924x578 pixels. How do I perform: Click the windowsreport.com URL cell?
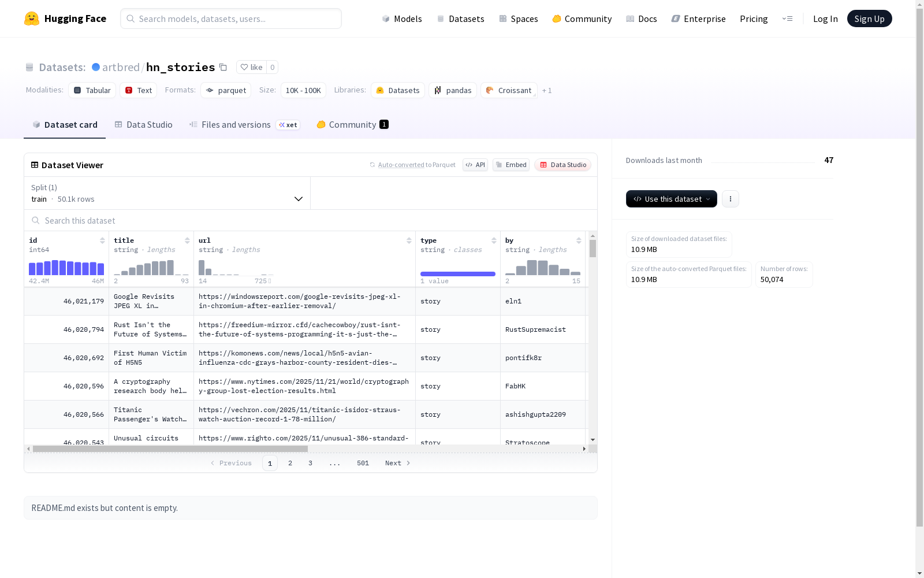tap(304, 301)
